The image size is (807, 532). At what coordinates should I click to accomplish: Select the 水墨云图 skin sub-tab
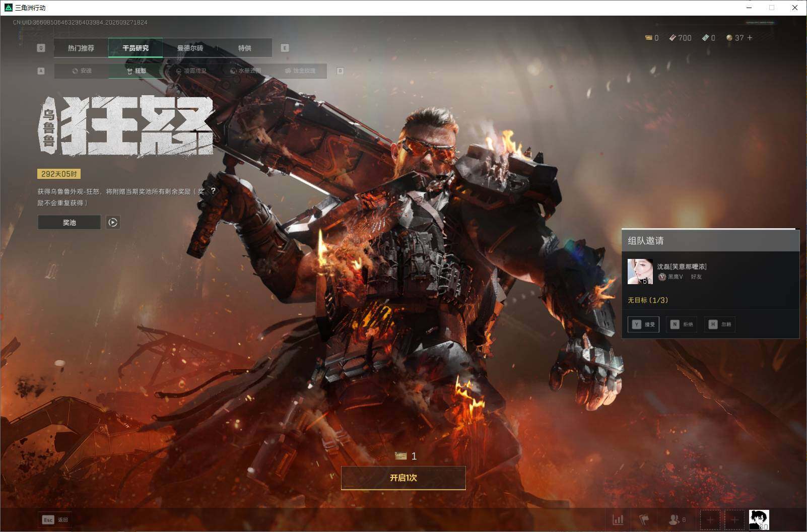click(245, 71)
